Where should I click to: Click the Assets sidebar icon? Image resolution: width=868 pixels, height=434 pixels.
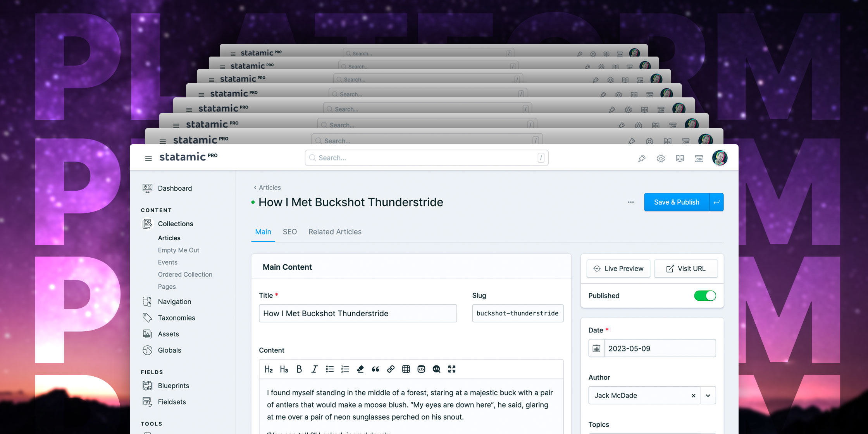pos(147,334)
